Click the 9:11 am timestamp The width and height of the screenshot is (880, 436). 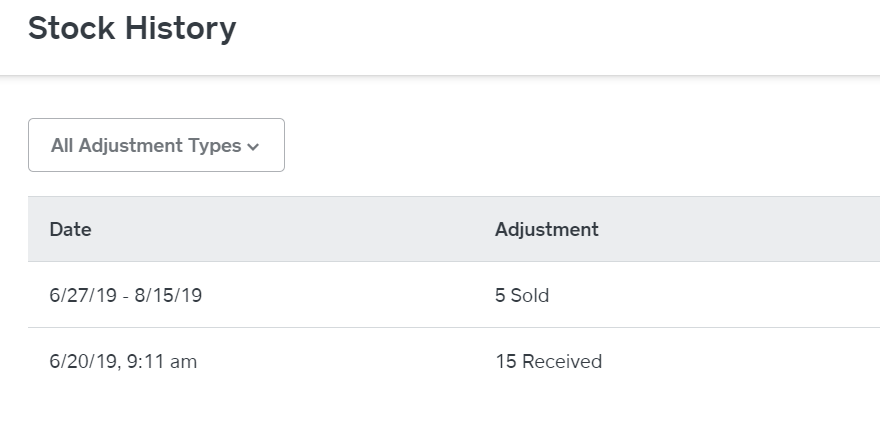(162, 361)
